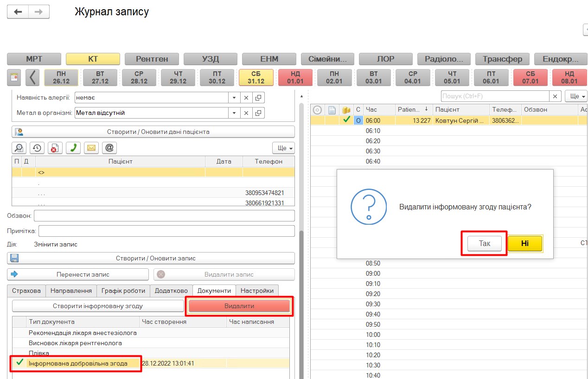Screen dimensions: 588x379
Task: Navigate back with the left arrow button
Action: (x=18, y=12)
